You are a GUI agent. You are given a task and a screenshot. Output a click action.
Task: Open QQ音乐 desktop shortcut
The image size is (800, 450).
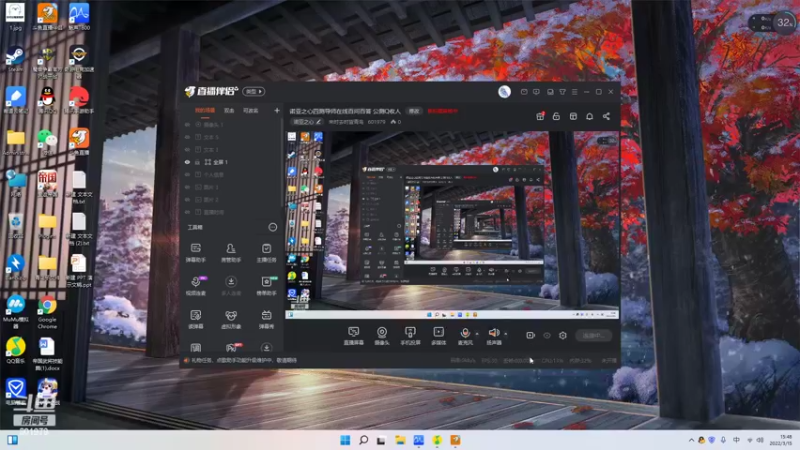click(15, 349)
